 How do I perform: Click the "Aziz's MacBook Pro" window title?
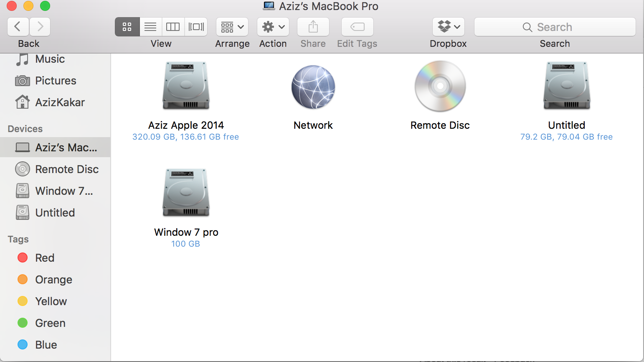coord(329,6)
